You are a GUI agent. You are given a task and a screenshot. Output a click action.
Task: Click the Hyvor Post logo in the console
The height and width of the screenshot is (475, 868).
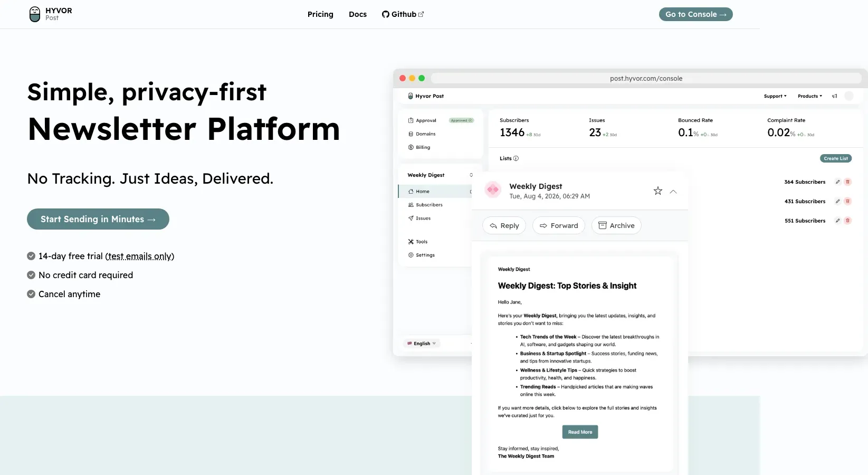(425, 96)
